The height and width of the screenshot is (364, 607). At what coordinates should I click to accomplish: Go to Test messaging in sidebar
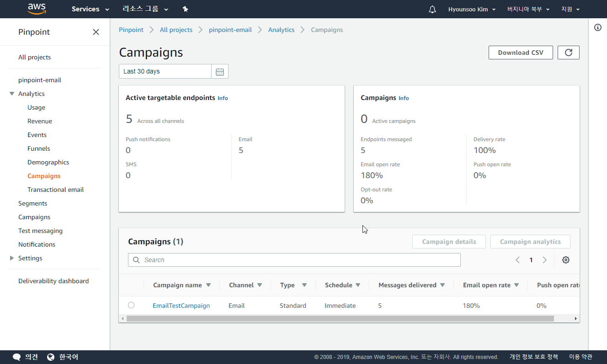(40, 231)
